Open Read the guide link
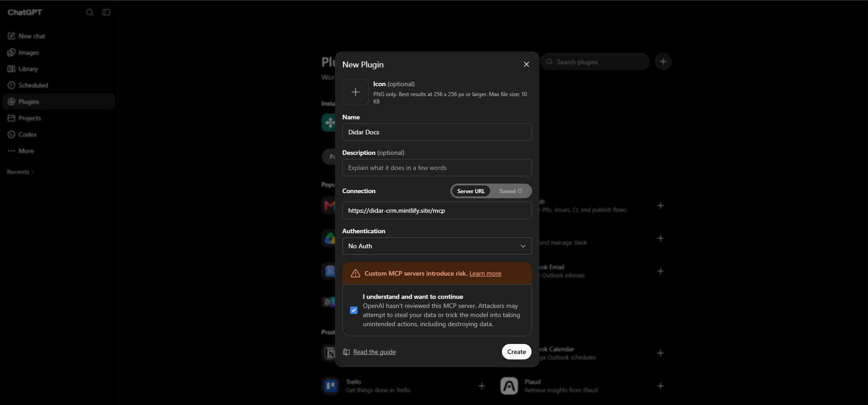 (x=374, y=352)
